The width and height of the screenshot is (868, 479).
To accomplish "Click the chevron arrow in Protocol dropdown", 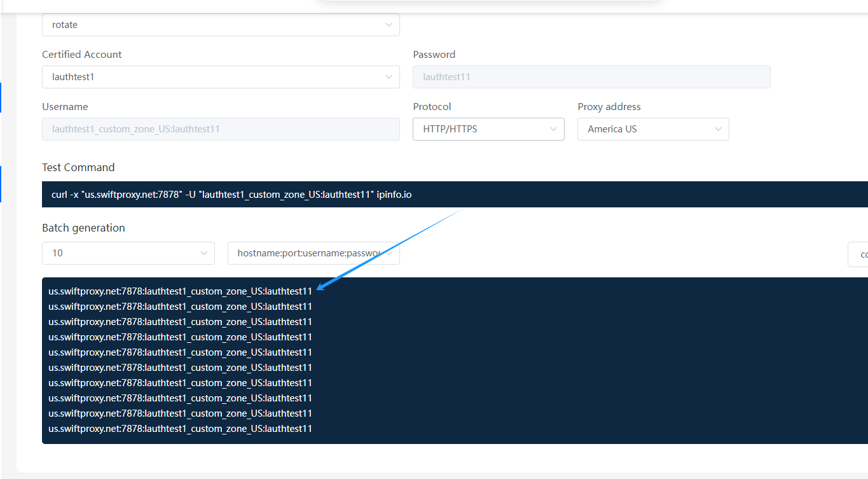I will (x=553, y=129).
